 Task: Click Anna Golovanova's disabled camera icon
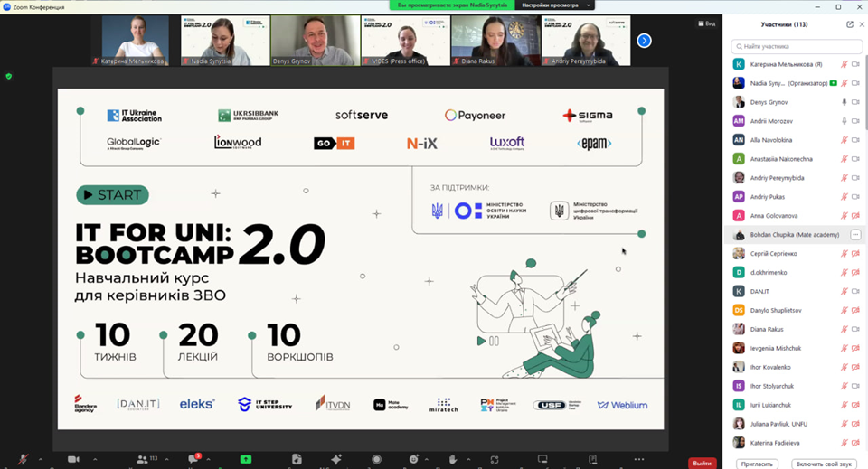[855, 216]
